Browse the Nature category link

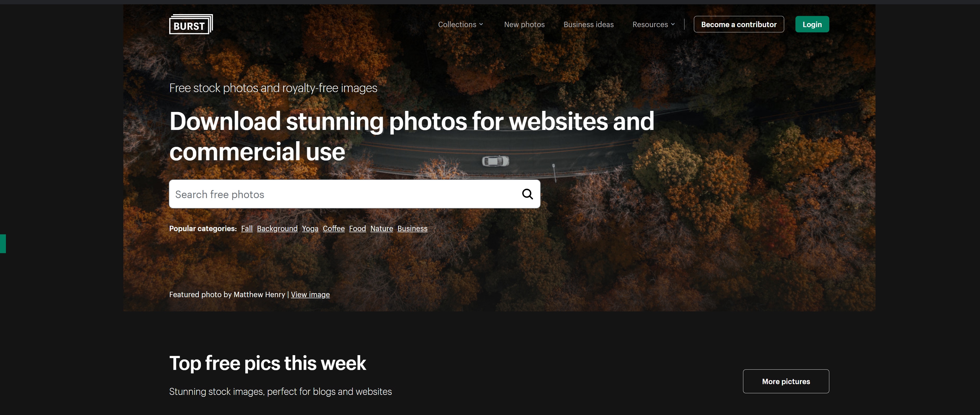381,228
